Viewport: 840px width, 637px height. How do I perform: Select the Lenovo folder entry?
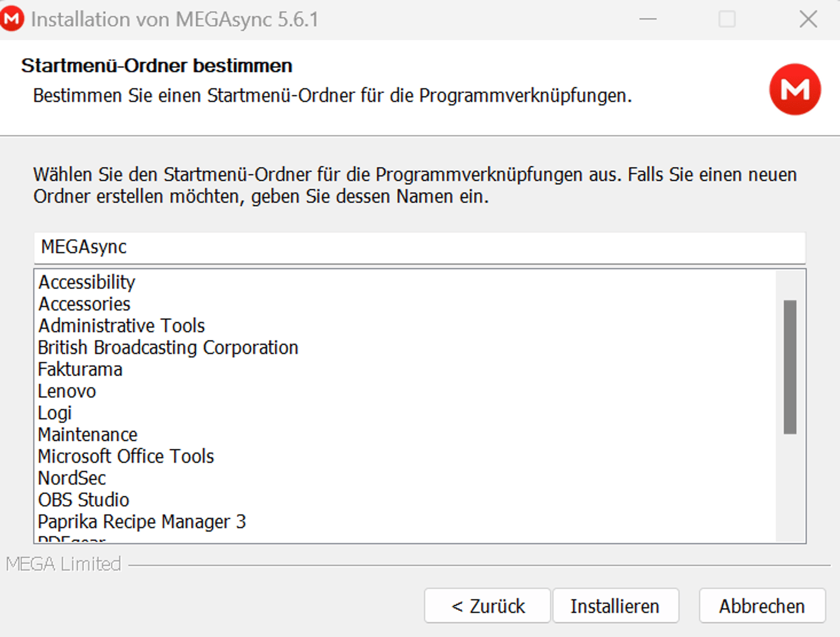coord(67,391)
